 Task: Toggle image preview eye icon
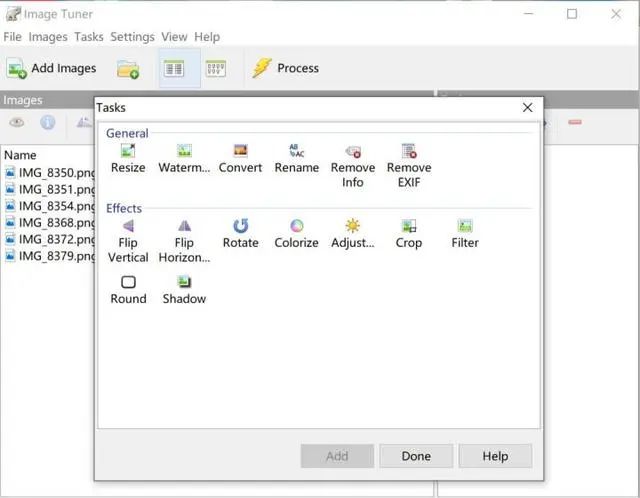17,122
